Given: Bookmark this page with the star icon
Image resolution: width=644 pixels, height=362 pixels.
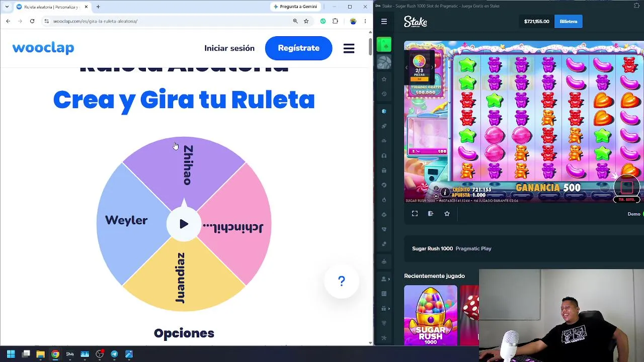Looking at the screenshot, I should [306, 21].
